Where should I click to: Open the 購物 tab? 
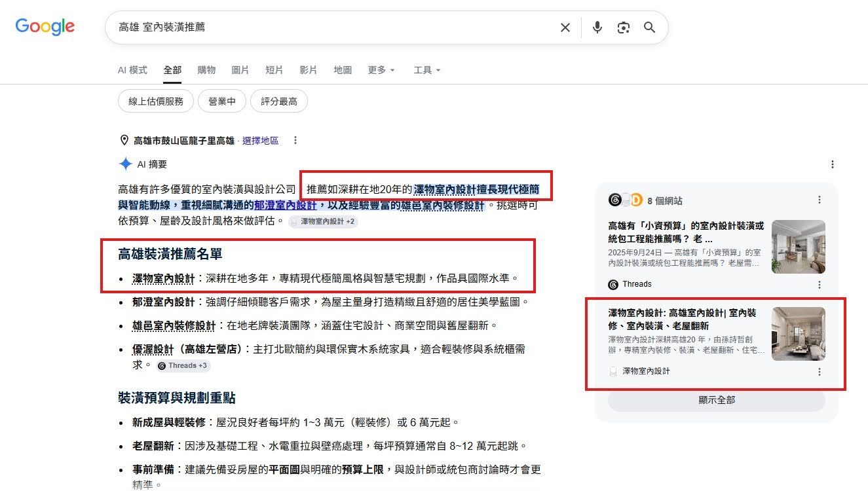[x=206, y=70]
